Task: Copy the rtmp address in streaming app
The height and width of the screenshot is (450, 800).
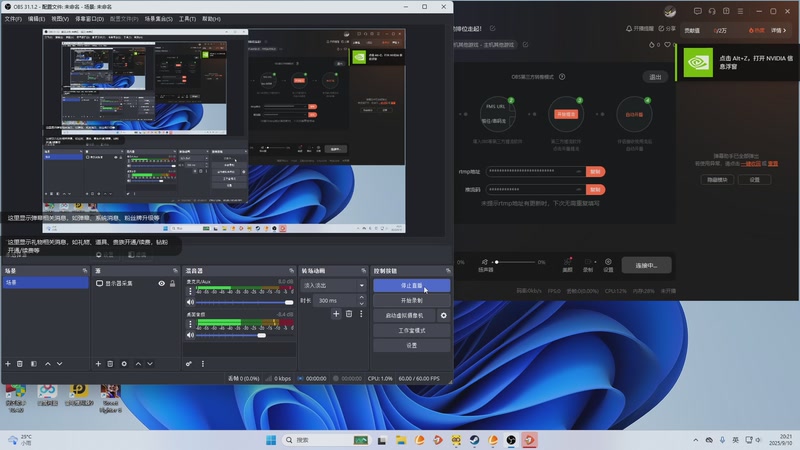Action: point(595,171)
